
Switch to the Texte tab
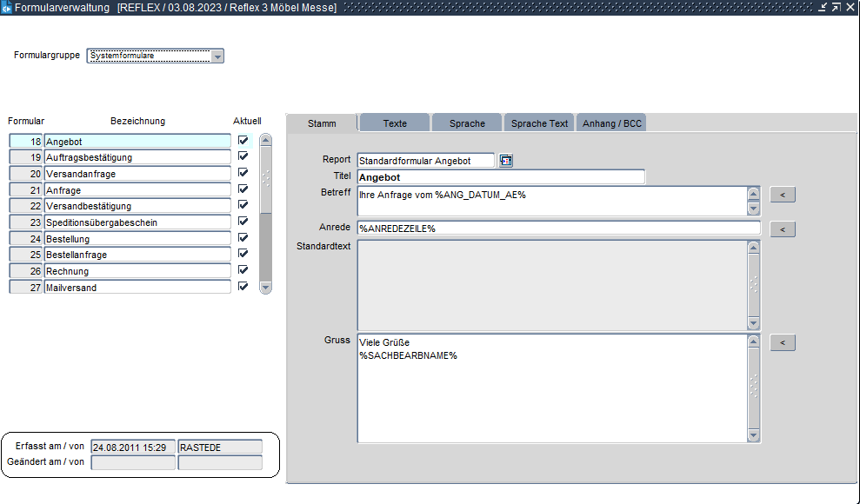click(395, 123)
